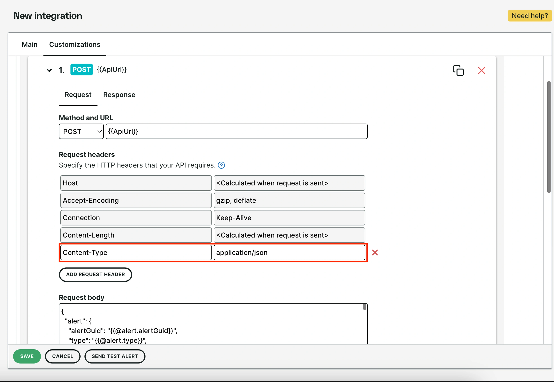Viewport: 554px width, 392px height.
Task: Collapse request 1 with the chevron
Action: 49,70
